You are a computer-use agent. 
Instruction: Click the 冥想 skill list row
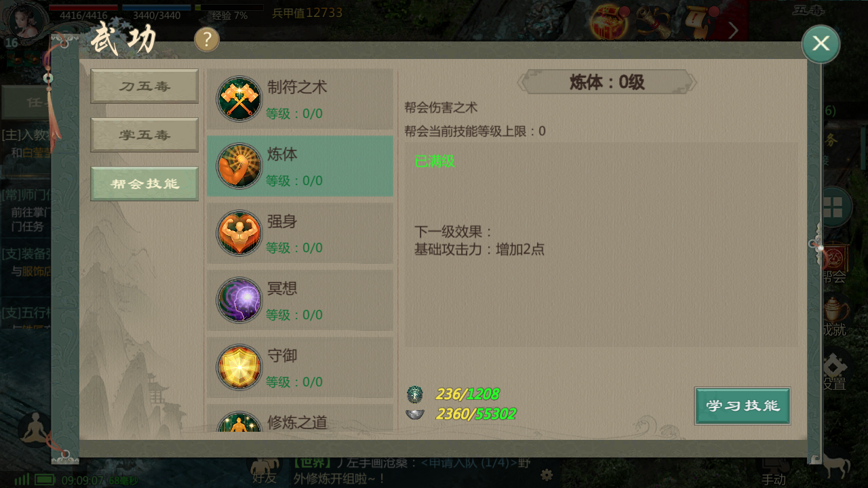300,300
